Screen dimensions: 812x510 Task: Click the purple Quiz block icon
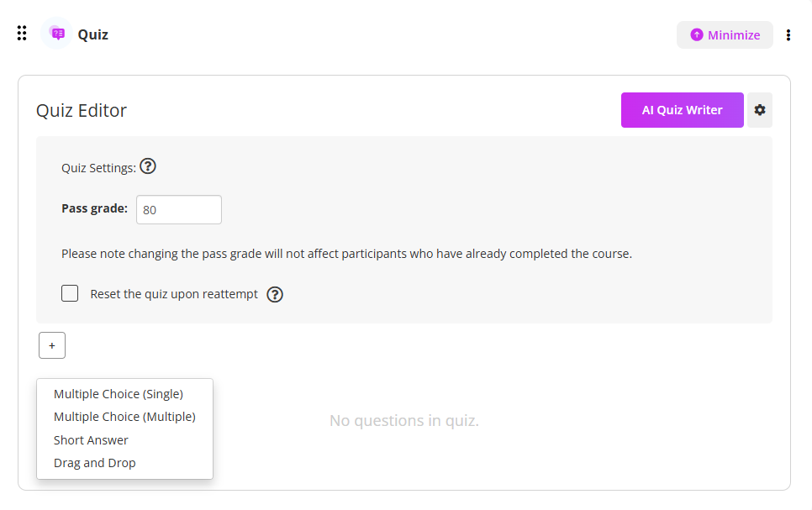point(57,34)
